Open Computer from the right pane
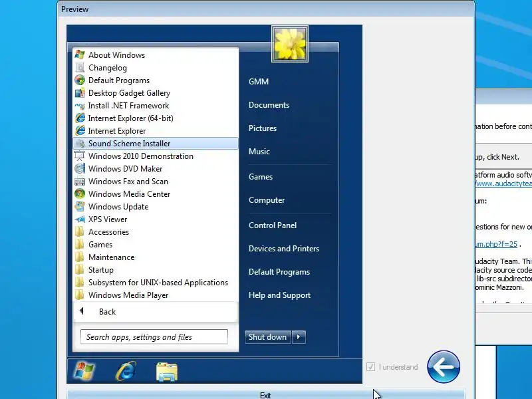 (x=267, y=200)
